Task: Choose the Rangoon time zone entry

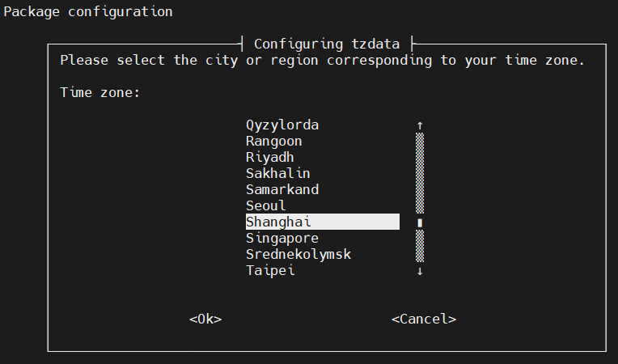Action: pos(274,142)
